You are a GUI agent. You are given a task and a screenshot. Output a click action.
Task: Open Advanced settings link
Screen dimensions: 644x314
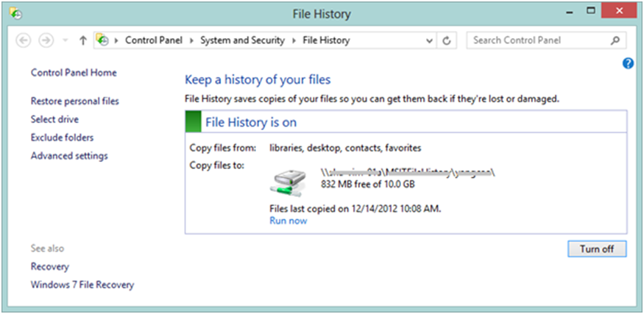[69, 156]
